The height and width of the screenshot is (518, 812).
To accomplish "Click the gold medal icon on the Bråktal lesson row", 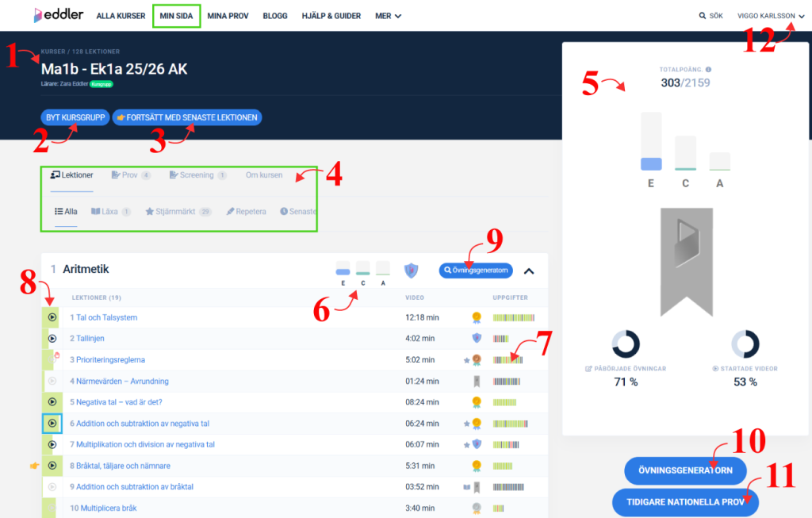I will coord(477,466).
